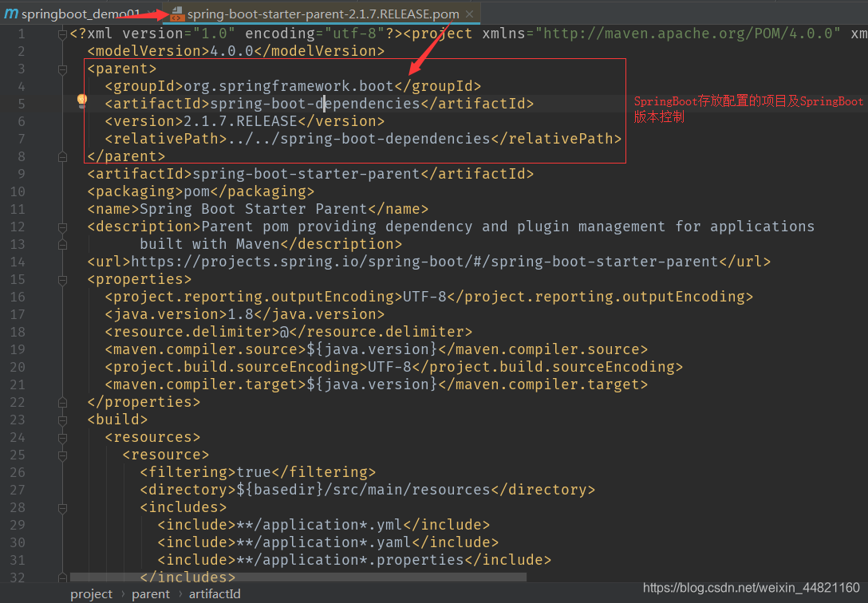Click the 'parent' breadcrumb at the bottom
Viewport: 868px width, 603px height.
tap(151, 594)
